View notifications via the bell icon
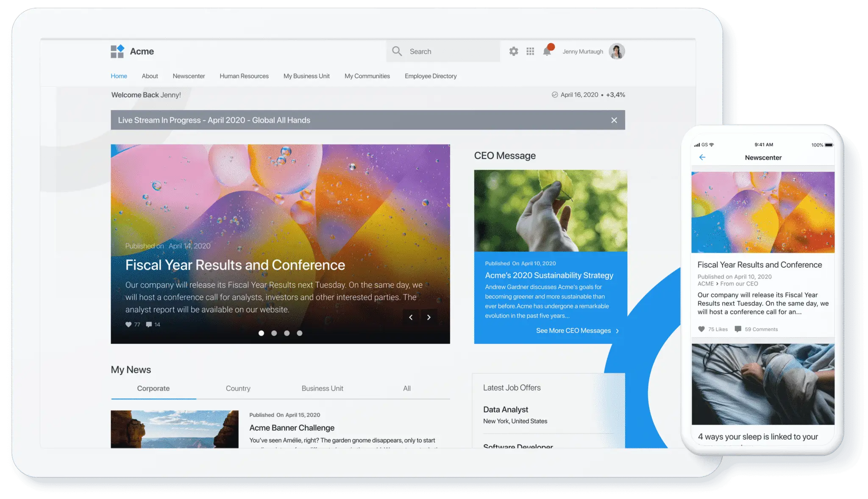 [548, 50]
